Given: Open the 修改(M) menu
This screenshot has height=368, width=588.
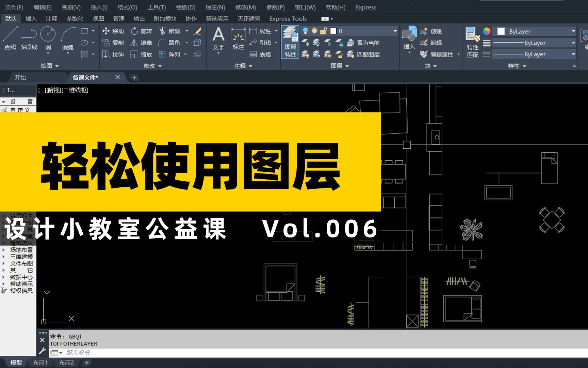Looking at the screenshot, I should pyautogui.click(x=246, y=7).
